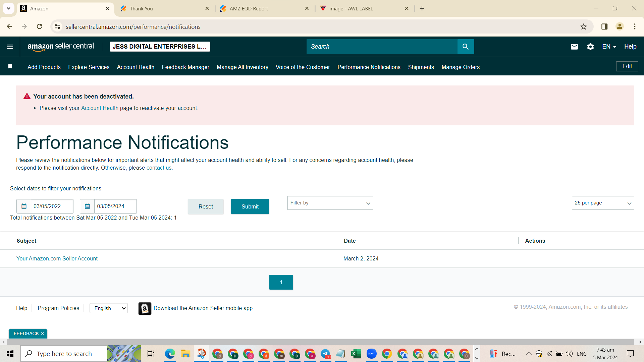Bookmark this page with the star icon
The height and width of the screenshot is (362, 644).
(x=584, y=26)
